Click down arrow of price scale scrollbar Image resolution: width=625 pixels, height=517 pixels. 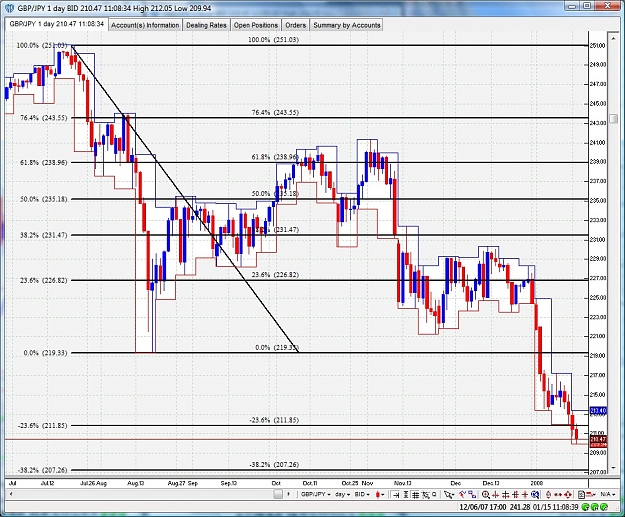click(614, 468)
